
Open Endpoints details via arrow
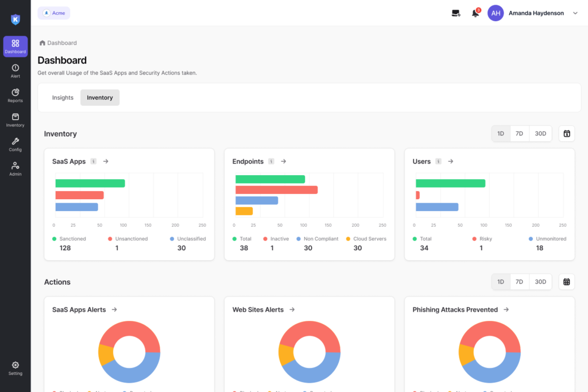(284, 161)
